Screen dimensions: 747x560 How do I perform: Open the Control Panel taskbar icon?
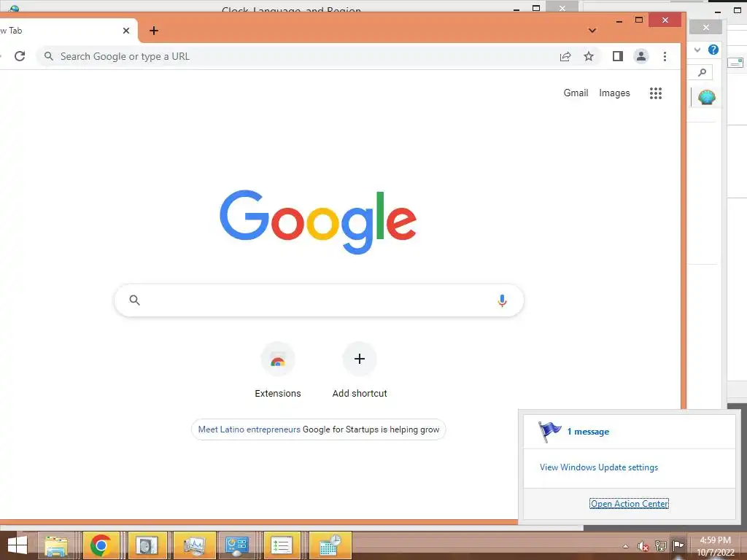[x=237, y=545]
